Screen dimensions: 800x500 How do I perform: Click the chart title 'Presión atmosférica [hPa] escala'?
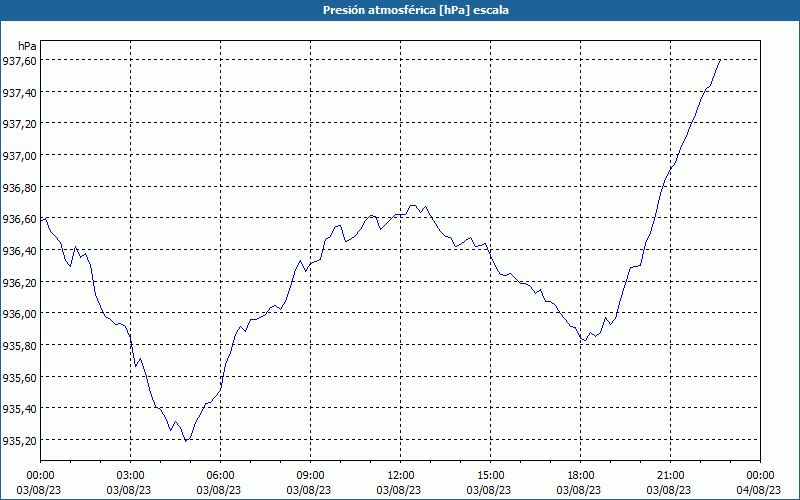coord(415,10)
